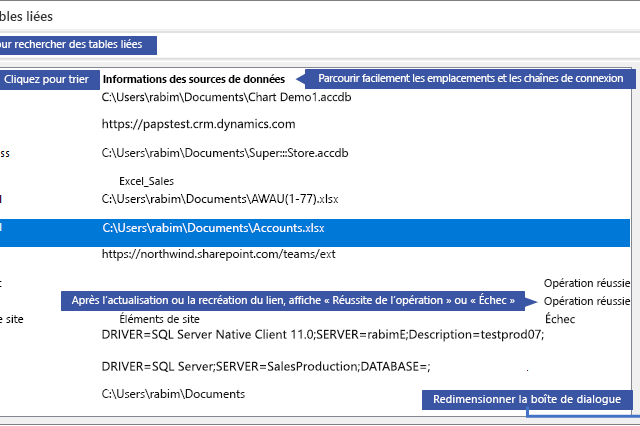Select the papstest.crm.dynamics.com source row
This screenshot has width=640, height=426.
(x=198, y=125)
